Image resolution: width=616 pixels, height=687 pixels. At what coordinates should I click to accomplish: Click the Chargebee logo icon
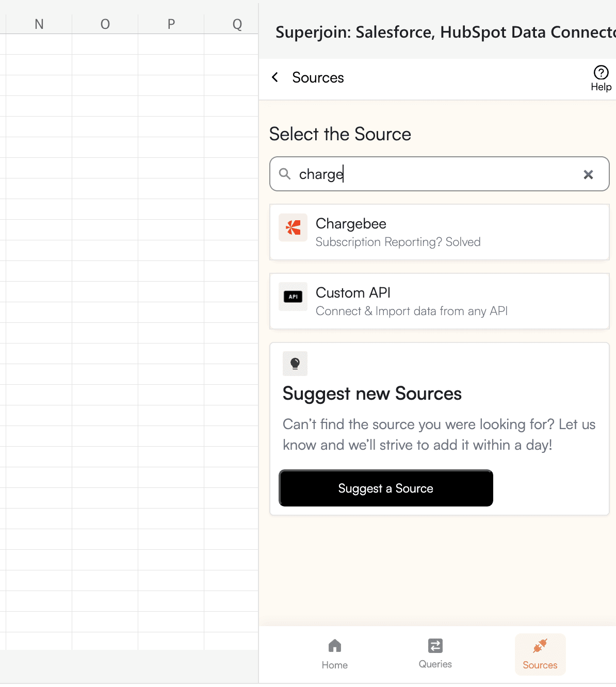click(x=293, y=227)
